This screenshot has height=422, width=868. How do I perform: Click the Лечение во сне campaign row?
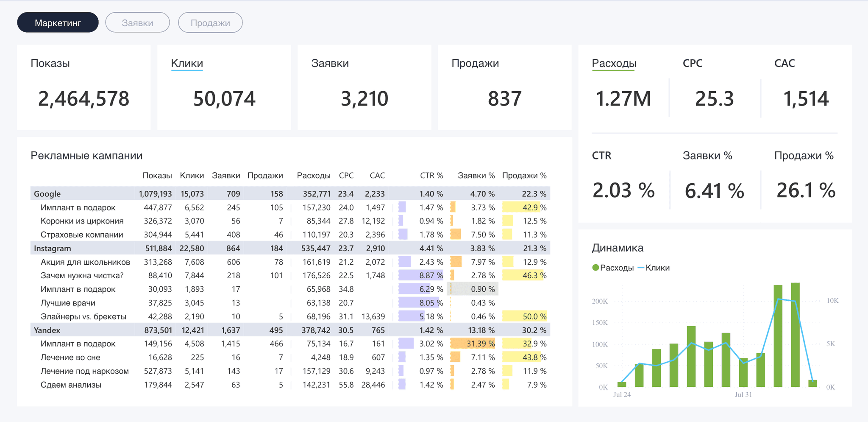[x=290, y=357]
